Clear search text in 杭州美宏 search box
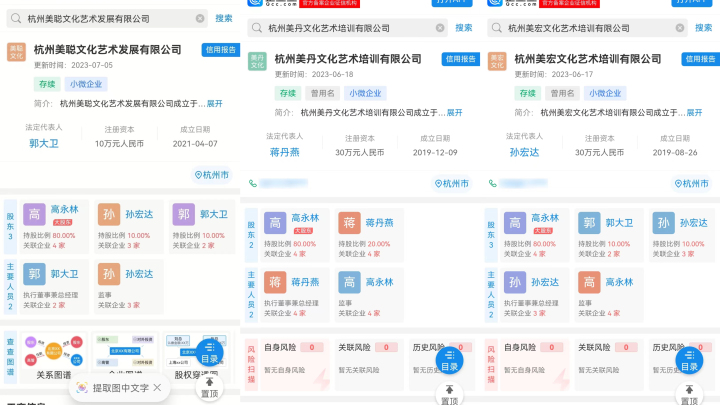Image resolution: width=720 pixels, height=405 pixels. [x=680, y=28]
